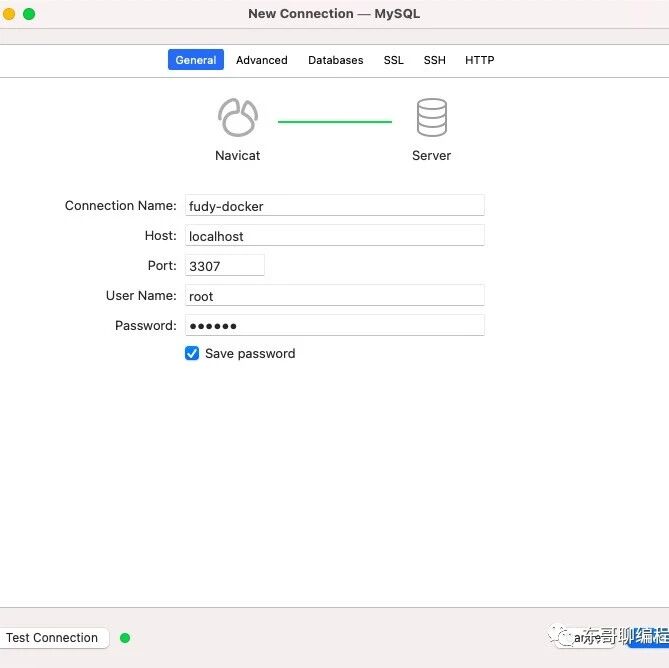Click the Test Connection button

(x=52, y=638)
